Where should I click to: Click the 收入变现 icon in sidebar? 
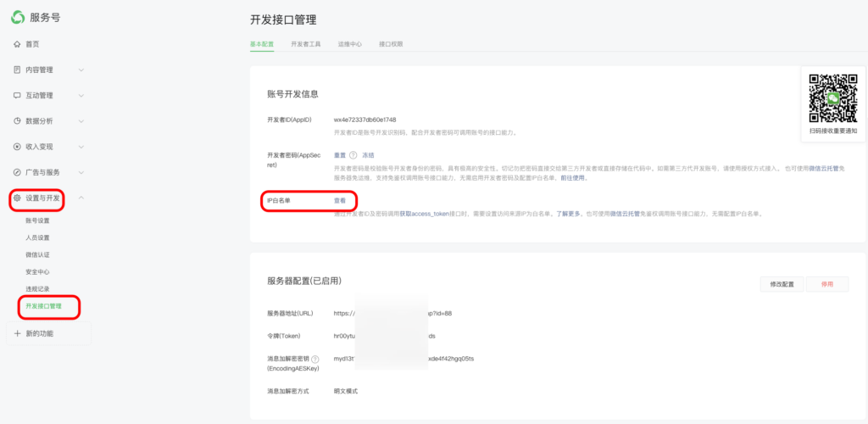tap(17, 146)
